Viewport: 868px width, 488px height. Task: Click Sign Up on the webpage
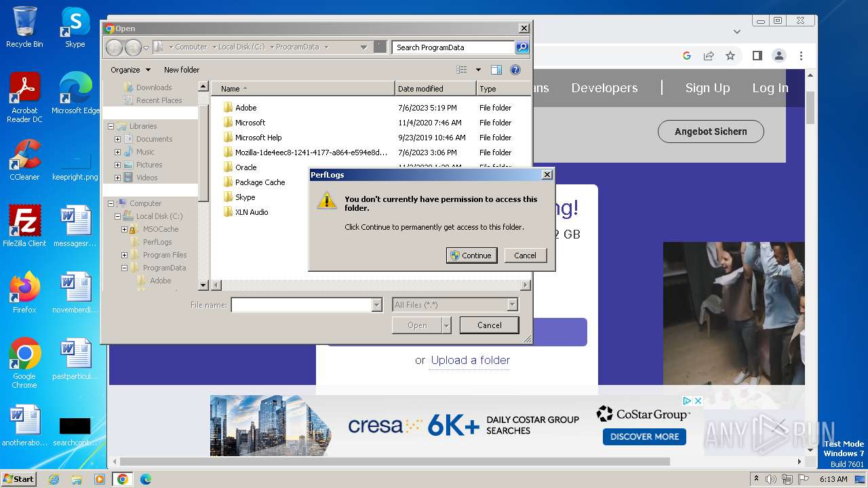click(707, 88)
